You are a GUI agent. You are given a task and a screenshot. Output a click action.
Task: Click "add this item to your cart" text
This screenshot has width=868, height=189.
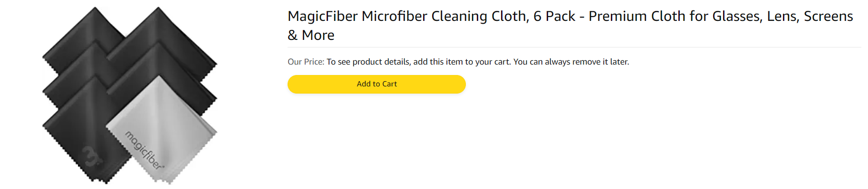[x=461, y=62]
